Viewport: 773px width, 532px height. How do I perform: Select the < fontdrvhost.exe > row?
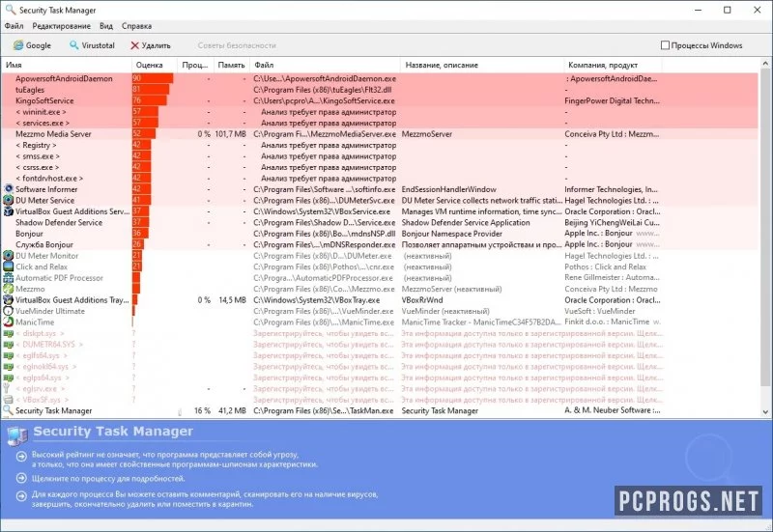380,179
